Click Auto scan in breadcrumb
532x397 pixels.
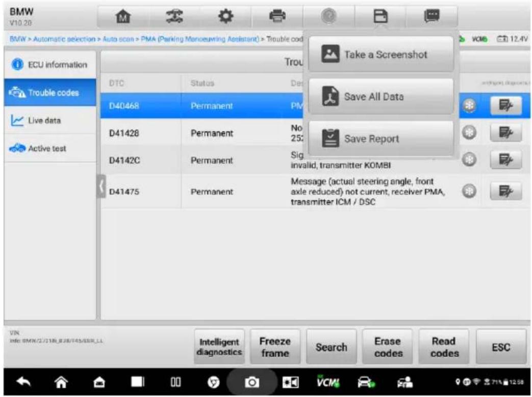118,39
